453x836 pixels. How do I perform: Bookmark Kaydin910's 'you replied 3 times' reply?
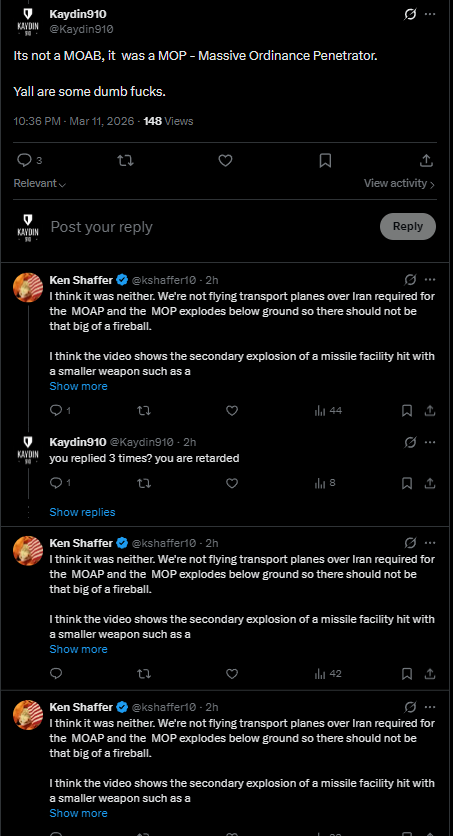[x=407, y=483]
